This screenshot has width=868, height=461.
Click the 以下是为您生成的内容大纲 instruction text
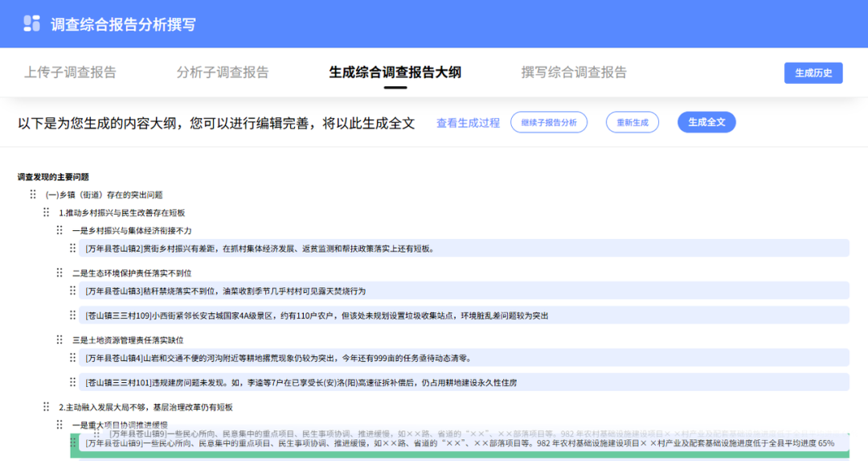216,123
